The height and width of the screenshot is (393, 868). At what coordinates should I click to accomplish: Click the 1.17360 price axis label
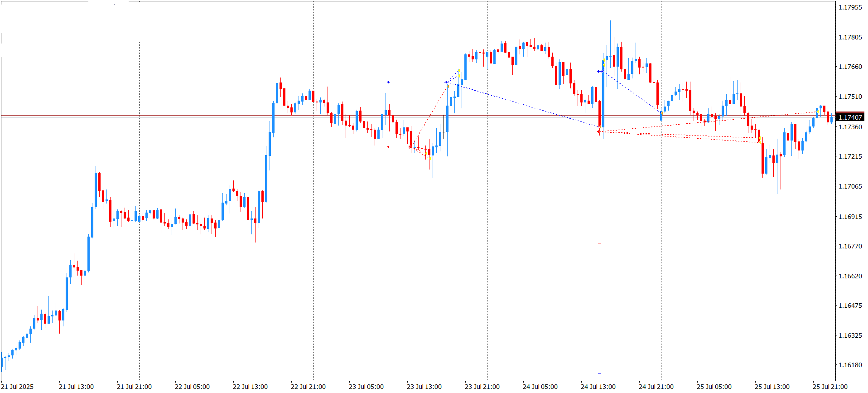pyautogui.click(x=850, y=127)
